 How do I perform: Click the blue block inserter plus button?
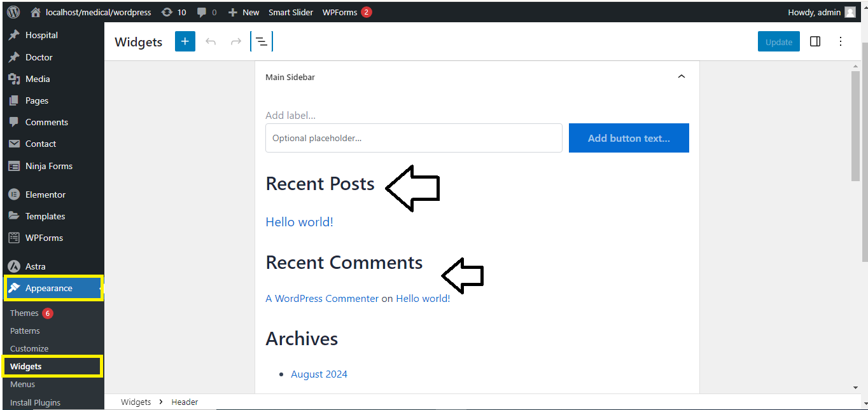(x=185, y=42)
